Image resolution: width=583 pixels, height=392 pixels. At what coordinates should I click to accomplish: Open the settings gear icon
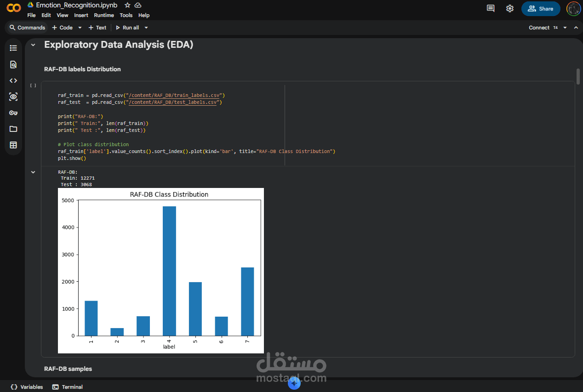pos(510,8)
